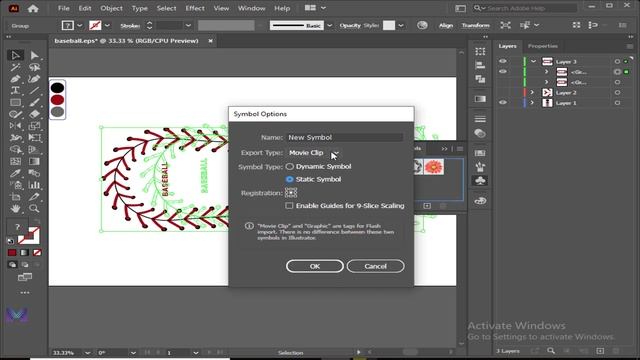640x360 pixels.
Task: Pick the gray swatch on canvas
Action: [x=58, y=111]
